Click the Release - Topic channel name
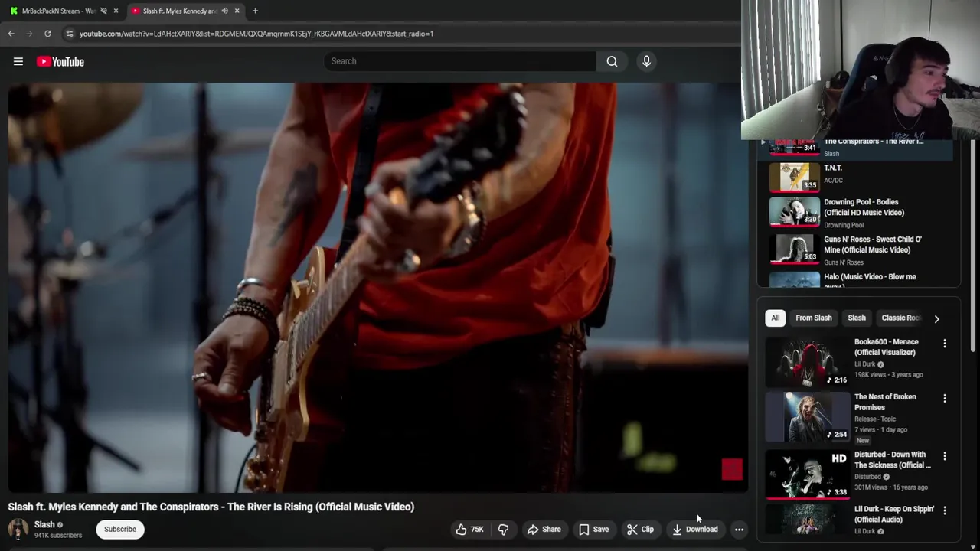The width and height of the screenshot is (980, 551). [x=876, y=419]
